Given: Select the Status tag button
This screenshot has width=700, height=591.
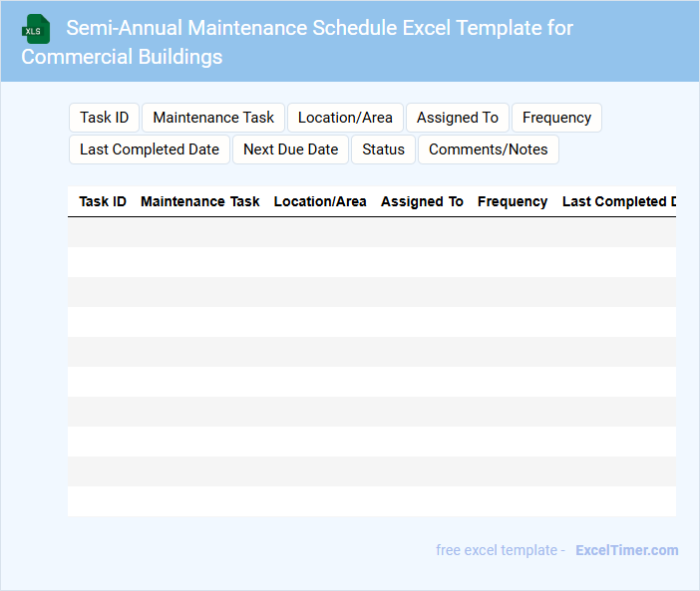Looking at the screenshot, I should [383, 149].
